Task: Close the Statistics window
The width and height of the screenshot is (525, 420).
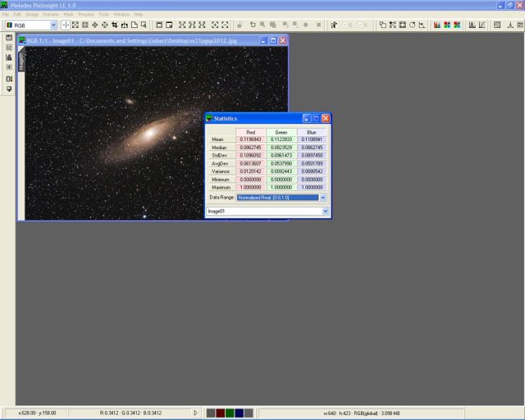Action: click(326, 118)
